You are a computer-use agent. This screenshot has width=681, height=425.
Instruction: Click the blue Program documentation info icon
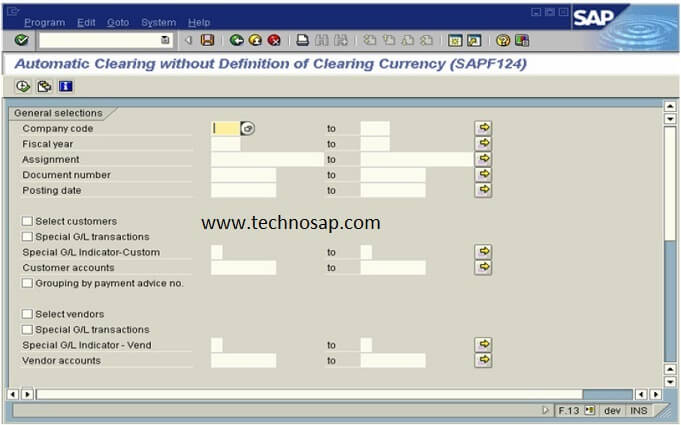pyautogui.click(x=66, y=86)
